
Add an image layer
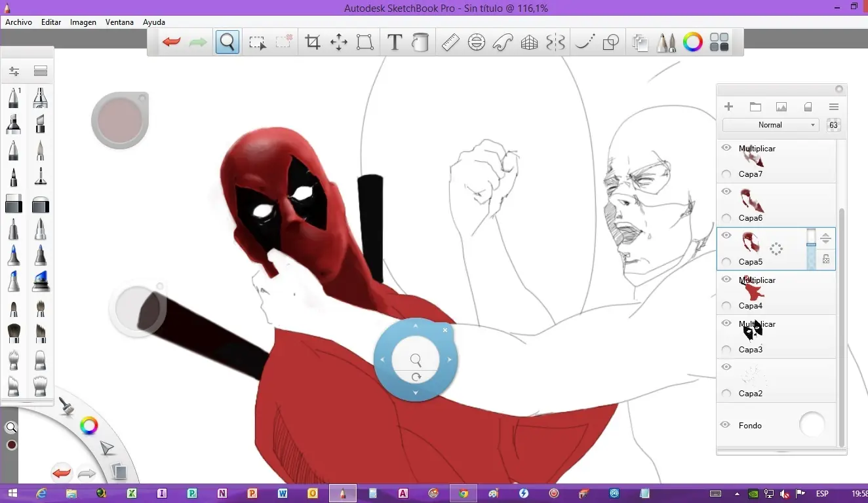coord(781,107)
